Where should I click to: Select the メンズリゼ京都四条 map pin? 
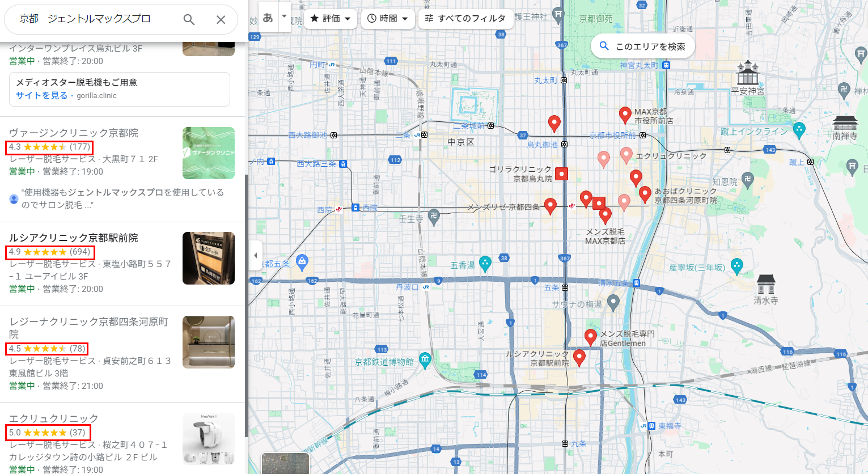tap(550, 206)
